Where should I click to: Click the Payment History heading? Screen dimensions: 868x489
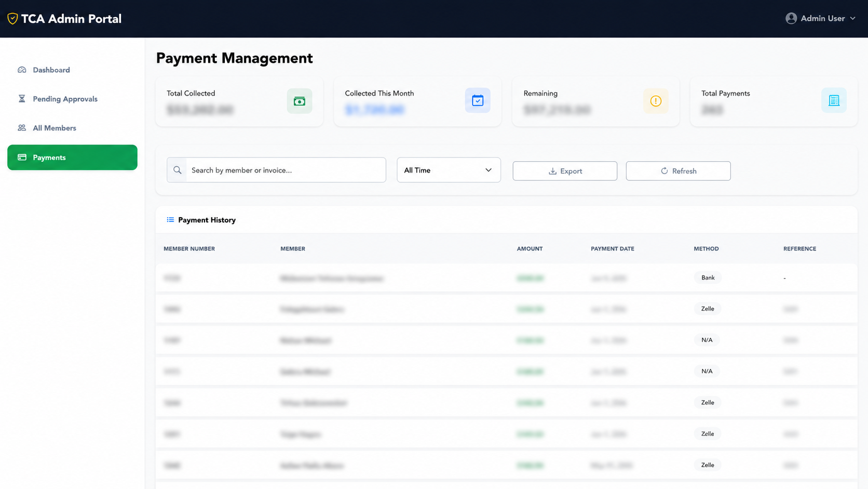207,220
